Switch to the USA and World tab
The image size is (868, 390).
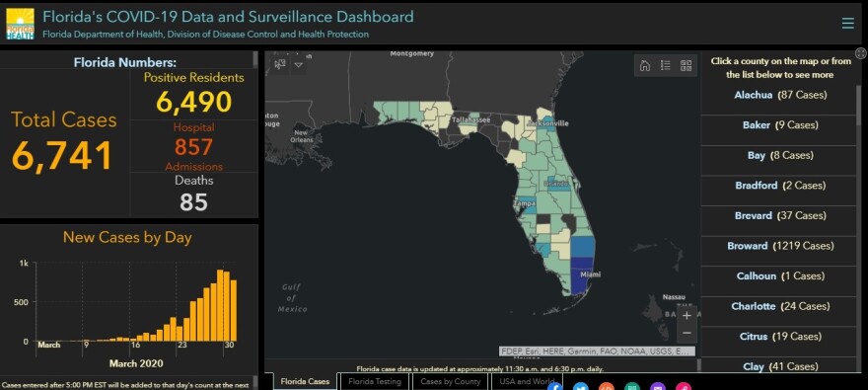[x=527, y=381]
